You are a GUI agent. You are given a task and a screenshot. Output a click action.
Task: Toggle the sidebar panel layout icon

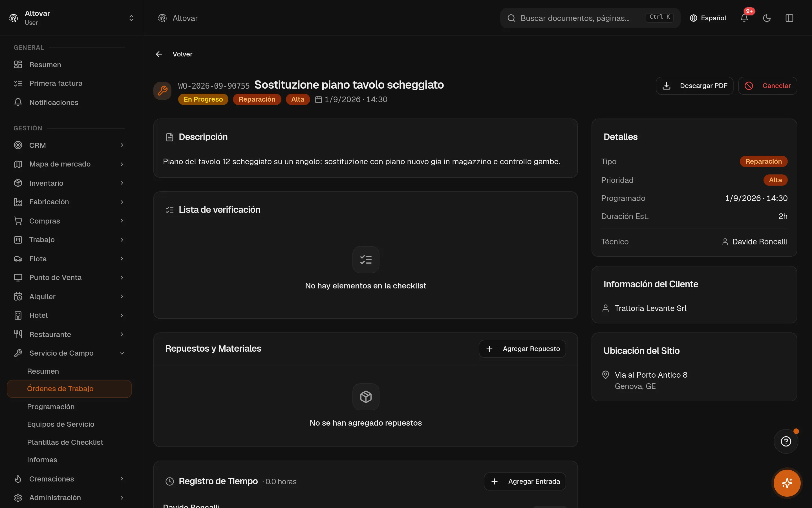789,18
